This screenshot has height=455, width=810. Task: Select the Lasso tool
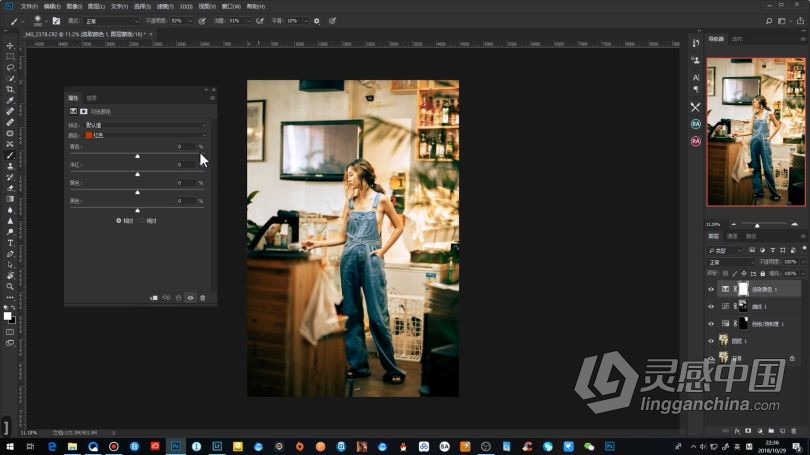click(x=10, y=68)
